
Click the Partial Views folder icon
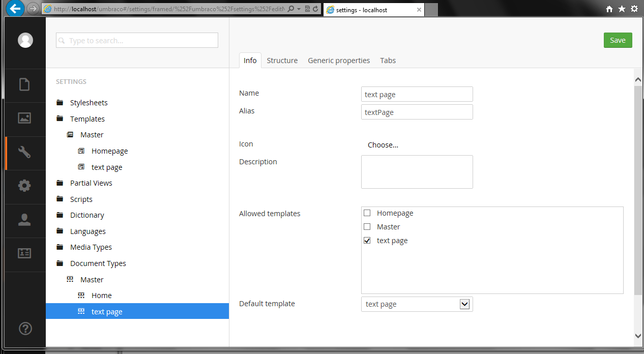click(60, 183)
